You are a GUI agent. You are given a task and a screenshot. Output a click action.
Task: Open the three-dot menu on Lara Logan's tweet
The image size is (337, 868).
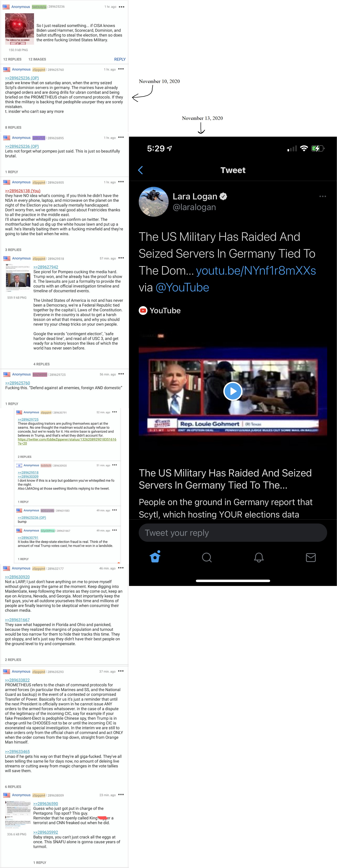[x=322, y=196]
